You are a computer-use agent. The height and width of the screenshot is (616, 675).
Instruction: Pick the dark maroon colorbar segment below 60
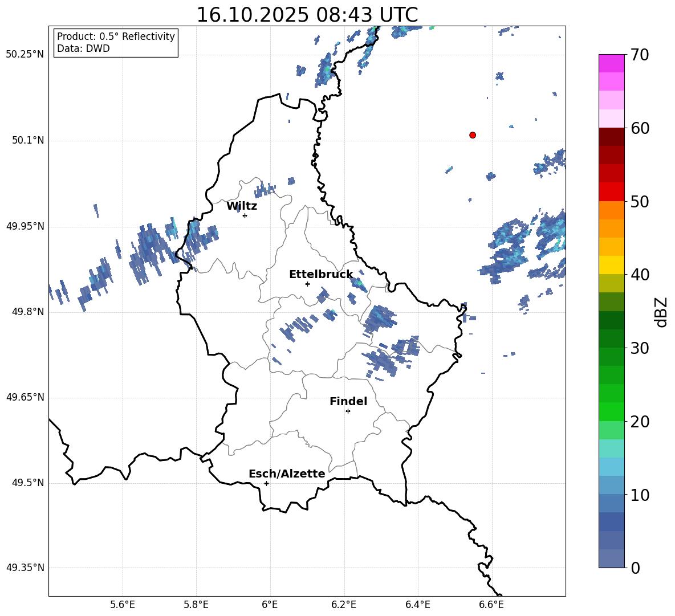point(611,137)
